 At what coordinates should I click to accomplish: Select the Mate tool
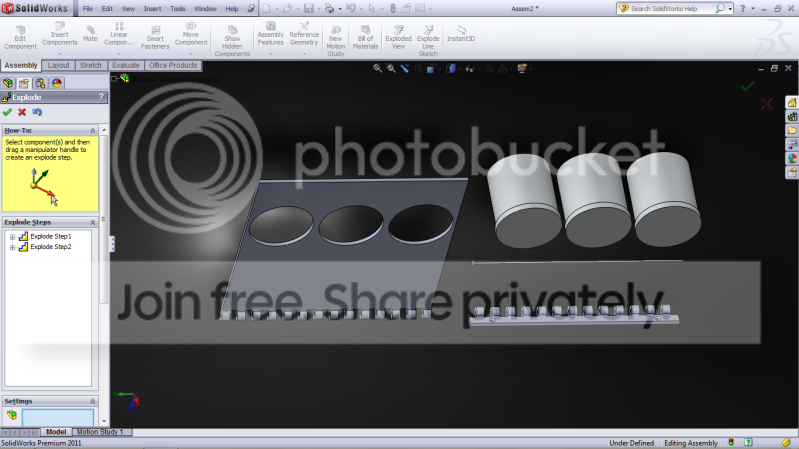coord(90,34)
